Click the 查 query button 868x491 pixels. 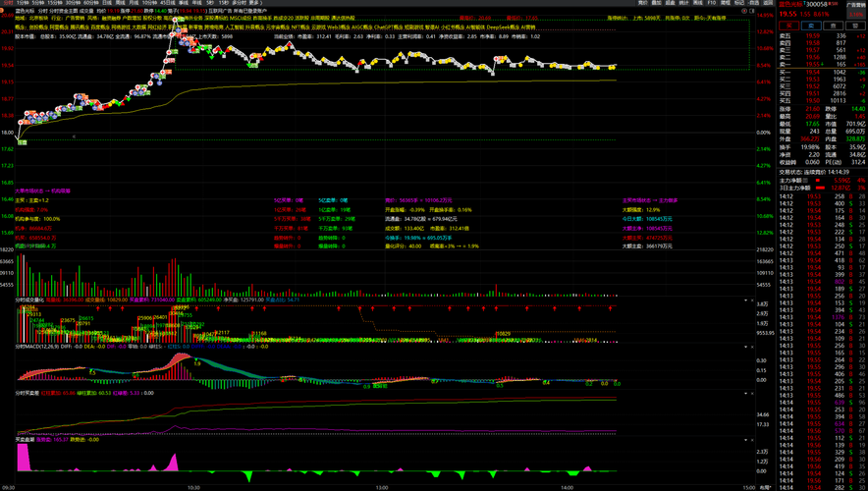pos(834,26)
